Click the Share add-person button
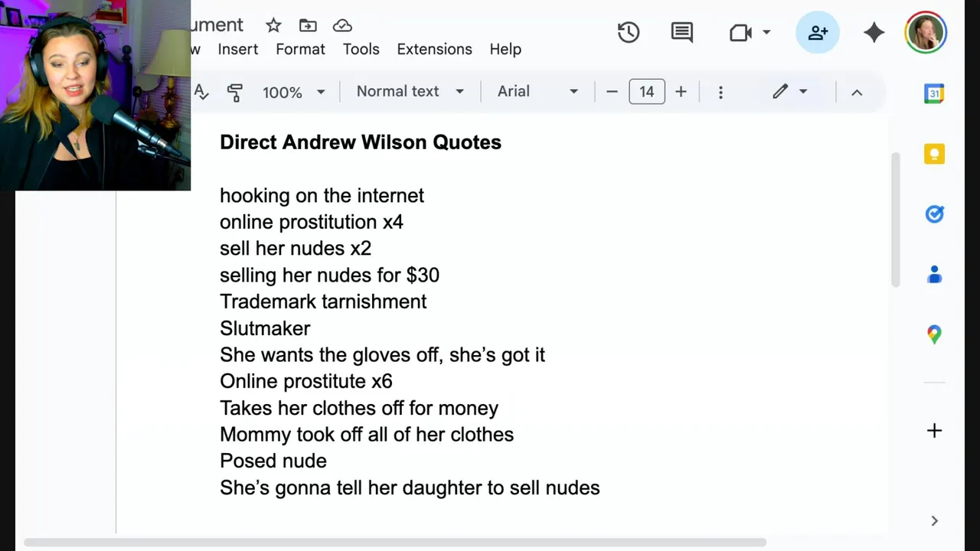 818,32
